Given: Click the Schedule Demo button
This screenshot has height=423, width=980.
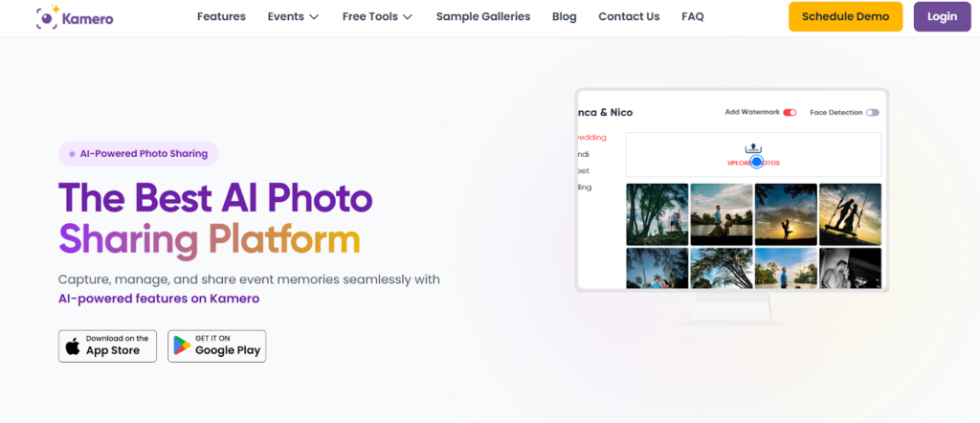Looking at the screenshot, I should [x=845, y=17].
